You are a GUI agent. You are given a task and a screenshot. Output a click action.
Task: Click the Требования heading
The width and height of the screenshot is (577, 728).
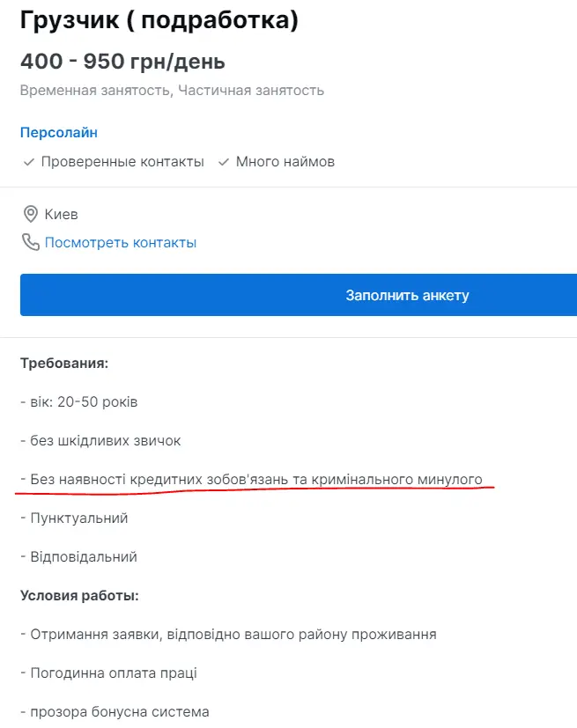click(64, 363)
